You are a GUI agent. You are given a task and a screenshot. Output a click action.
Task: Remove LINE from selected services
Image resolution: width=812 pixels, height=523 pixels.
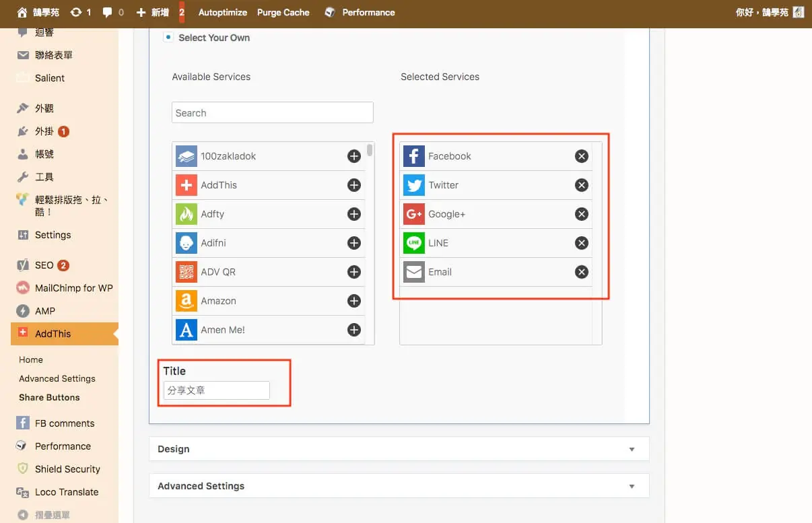[x=582, y=243]
